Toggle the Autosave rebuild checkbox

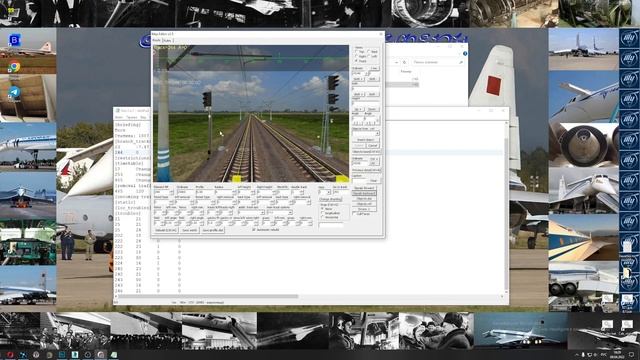tap(253, 229)
